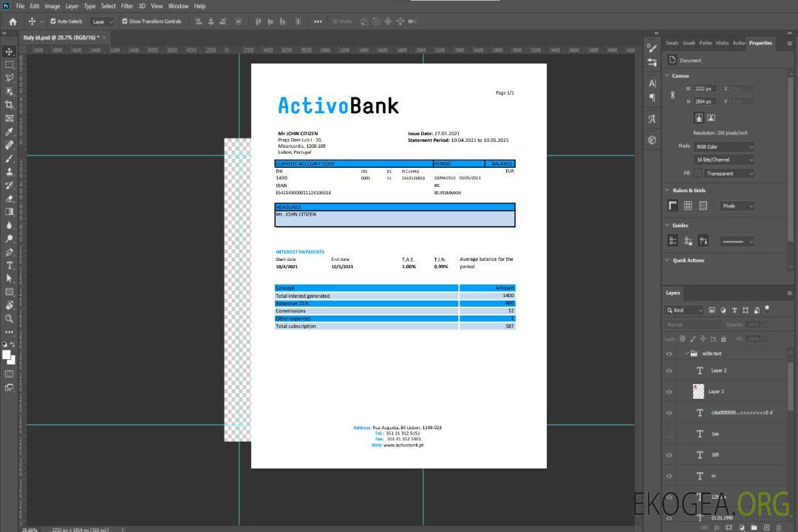This screenshot has width=798, height=532.
Task: Collapse the Quick Actions section
Action: coord(667,260)
